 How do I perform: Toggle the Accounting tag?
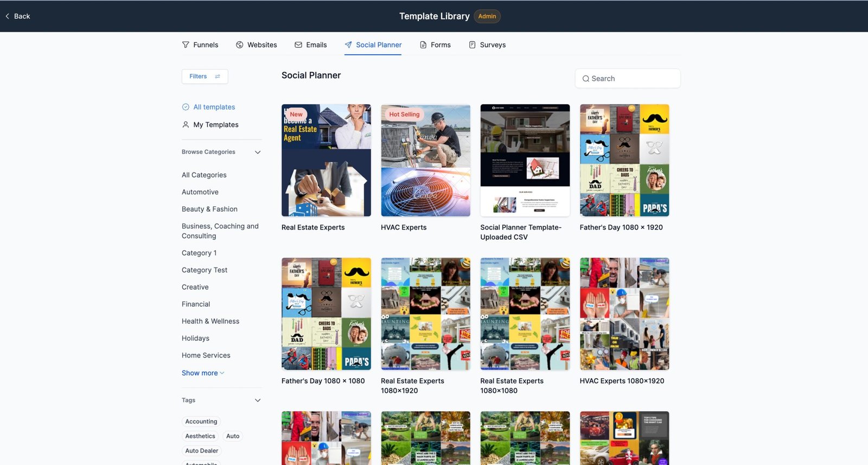pos(201,422)
